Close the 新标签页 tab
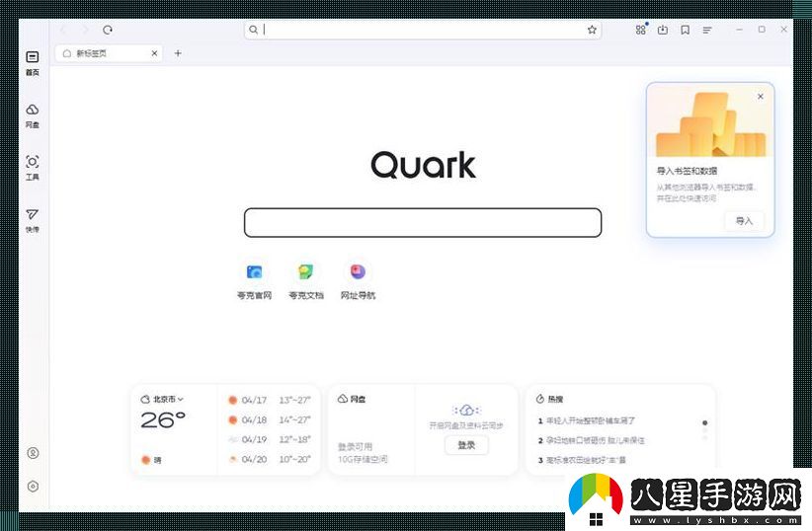 (x=154, y=53)
